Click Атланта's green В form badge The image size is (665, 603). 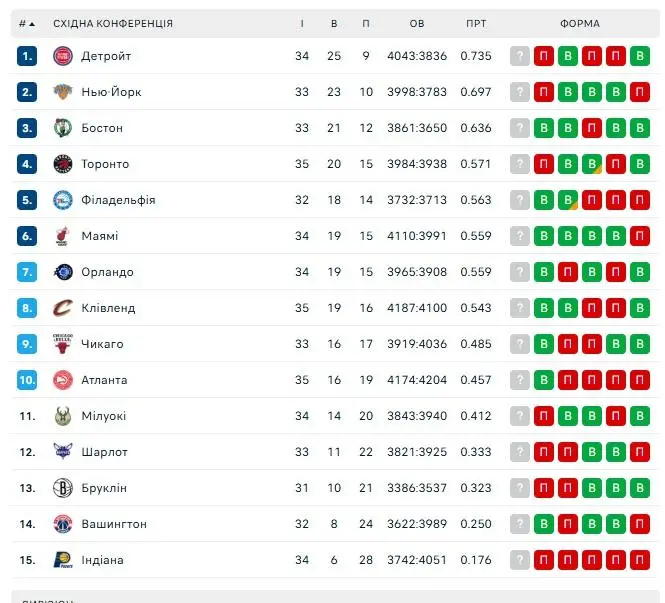coord(544,380)
